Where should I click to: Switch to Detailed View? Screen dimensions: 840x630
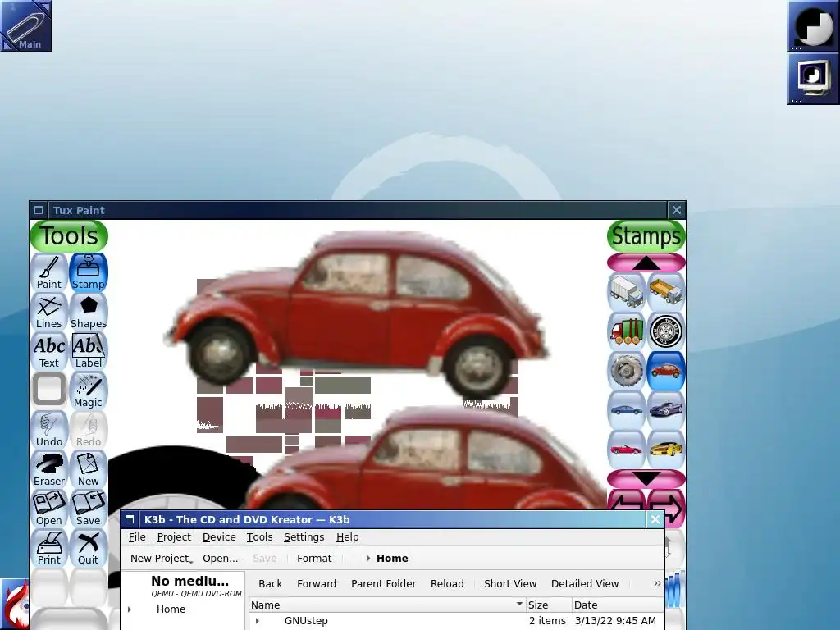point(584,583)
